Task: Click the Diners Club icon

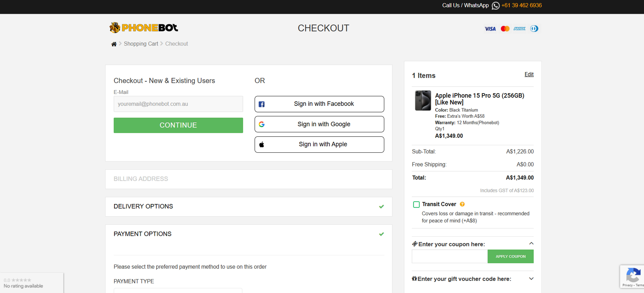Action: (x=534, y=29)
